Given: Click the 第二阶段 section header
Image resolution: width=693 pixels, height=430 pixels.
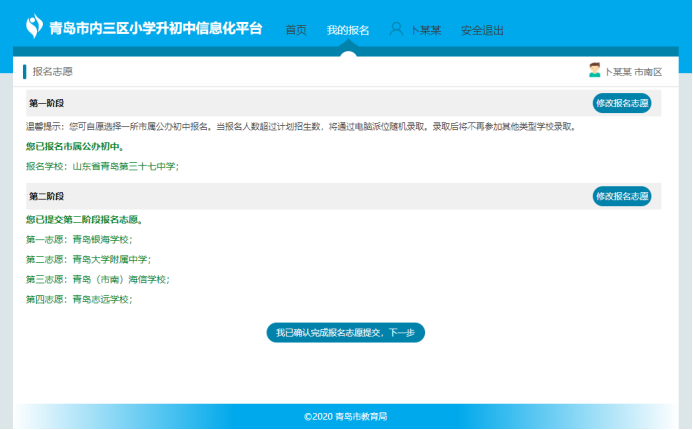Looking at the screenshot, I should (46, 197).
